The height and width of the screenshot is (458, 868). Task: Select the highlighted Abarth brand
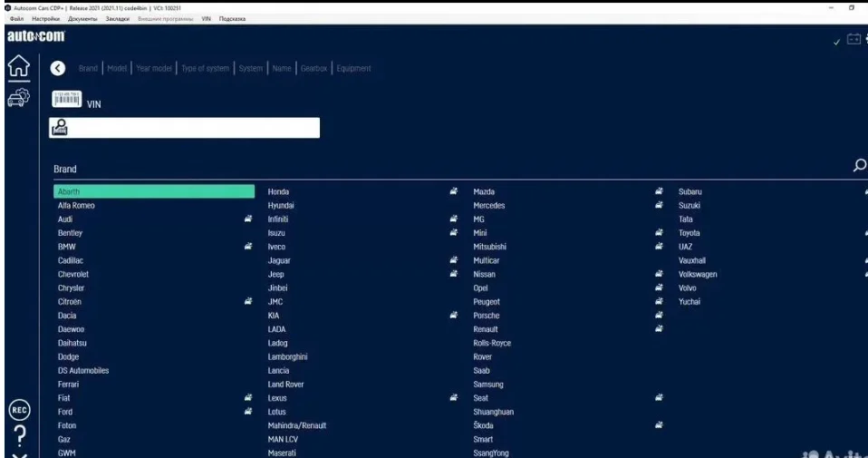(x=154, y=191)
